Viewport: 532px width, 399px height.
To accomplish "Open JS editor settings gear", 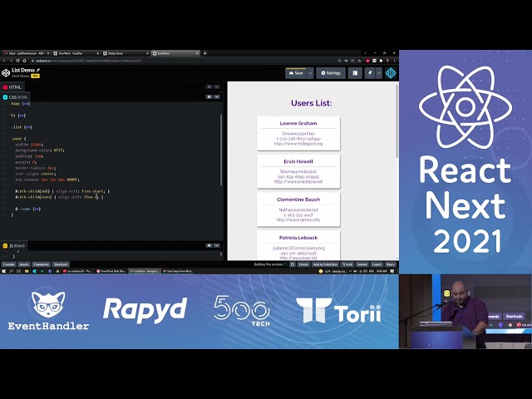I will click(209, 245).
